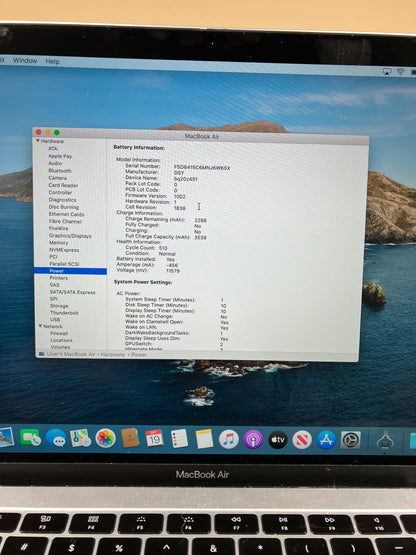The width and height of the screenshot is (416, 555).
Task: Open Messages from the dock
Action: pyautogui.click(x=56, y=438)
